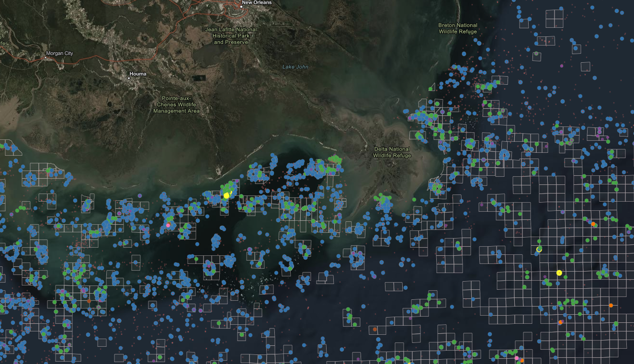634x364 pixels.
Task: Click the New Orleans city label
Action: pyautogui.click(x=256, y=2)
